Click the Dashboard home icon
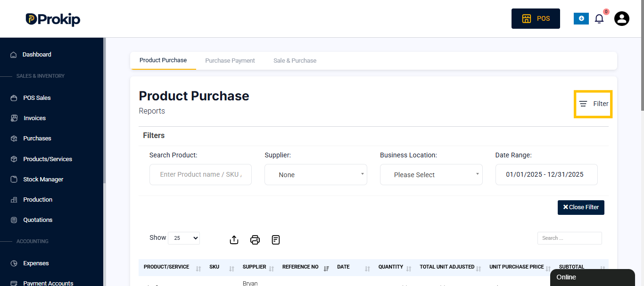Screen dimensions: 644x286 point(14,55)
